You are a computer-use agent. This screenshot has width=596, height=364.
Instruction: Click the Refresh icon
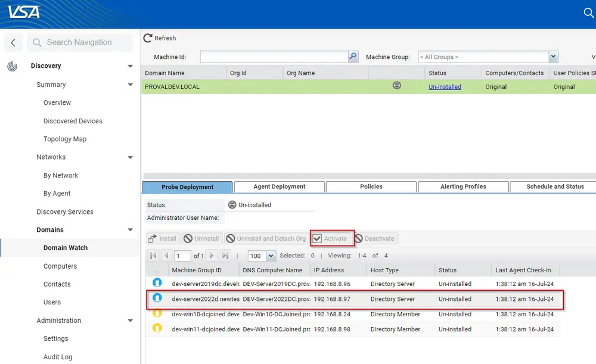(x=147, y=38)
